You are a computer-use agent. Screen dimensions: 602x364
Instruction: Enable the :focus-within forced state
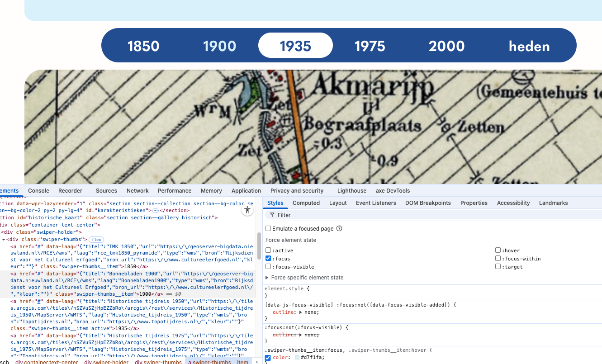pos(498,259)
